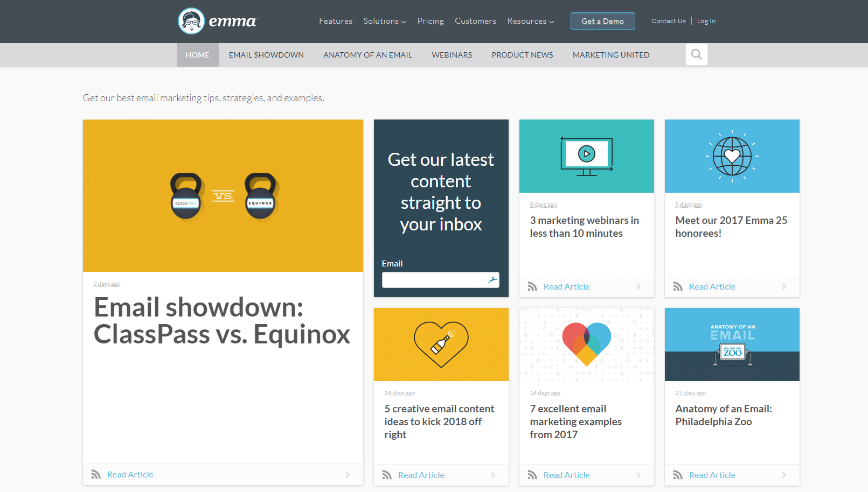The width and height of the screenshot is (868, 492).
Task: Click chevron arrow on 5 creative email card
Action: pyautogui.click(x=493, y=475)
